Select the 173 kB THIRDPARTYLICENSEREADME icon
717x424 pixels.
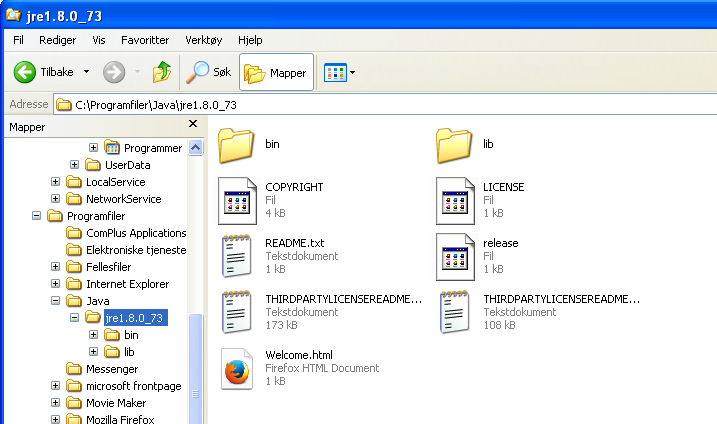pyautogui.click(x=236, y=312)
